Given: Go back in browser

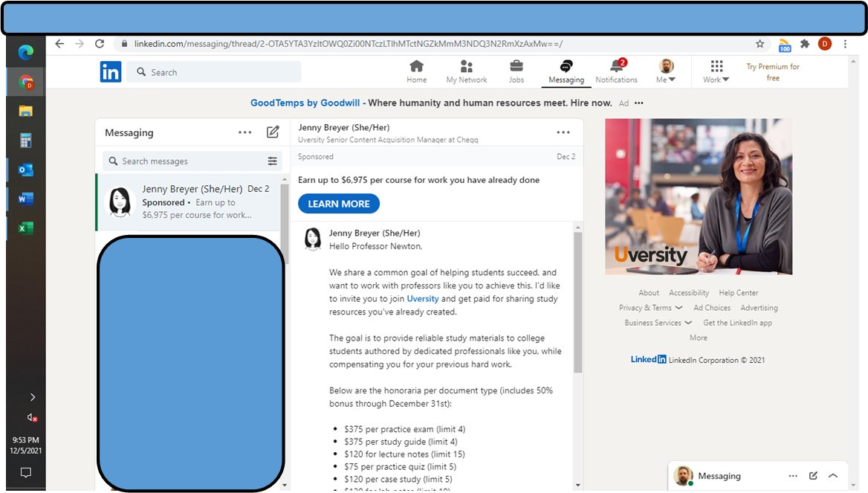Looking at the screenshot, I should pos(59,44).
